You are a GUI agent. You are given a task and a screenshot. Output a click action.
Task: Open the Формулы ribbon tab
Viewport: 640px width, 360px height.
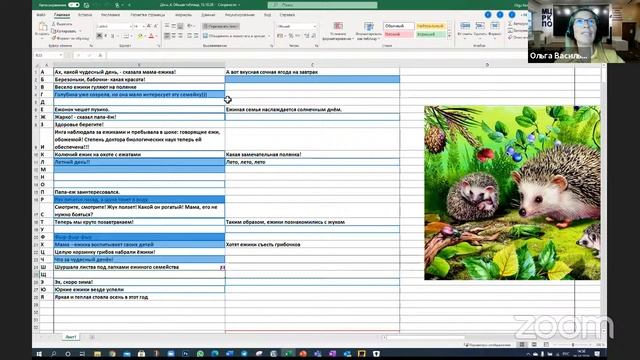tap(183, 15)
